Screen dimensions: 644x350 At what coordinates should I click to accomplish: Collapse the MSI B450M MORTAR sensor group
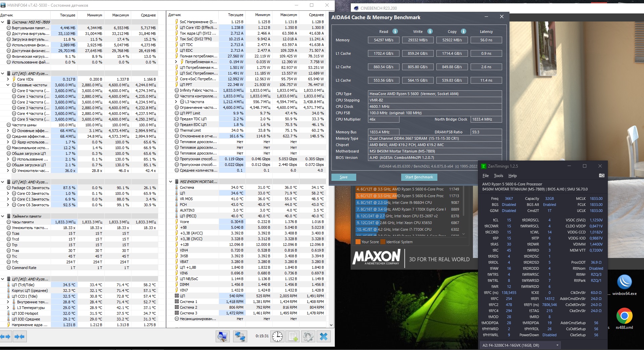pyautogui.click(x=171, y=182)
